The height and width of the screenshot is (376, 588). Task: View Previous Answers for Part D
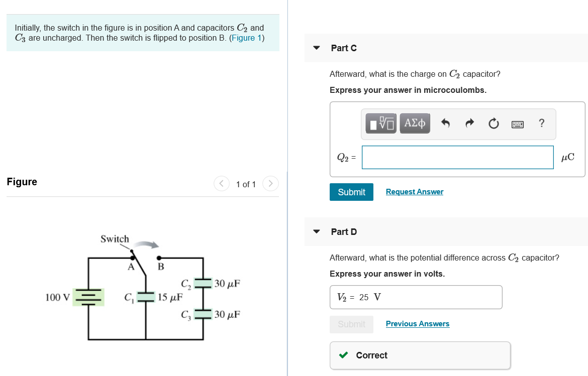coord(418,323)
